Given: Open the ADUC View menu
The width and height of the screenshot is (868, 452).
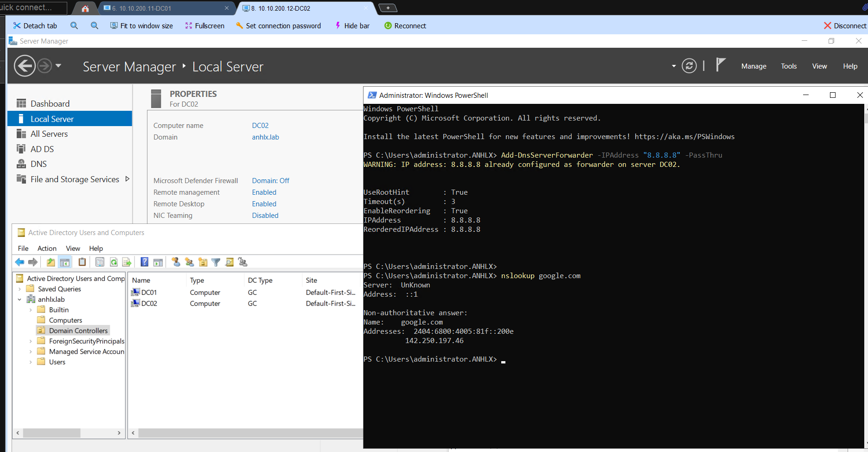Looking at the screenshot, I should pos(73,248).
